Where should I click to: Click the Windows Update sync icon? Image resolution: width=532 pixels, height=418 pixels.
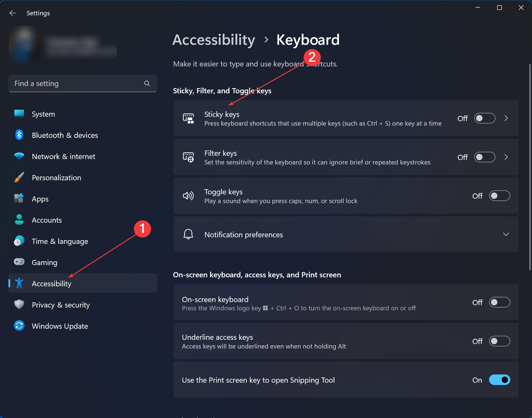(x=19, y=326)
